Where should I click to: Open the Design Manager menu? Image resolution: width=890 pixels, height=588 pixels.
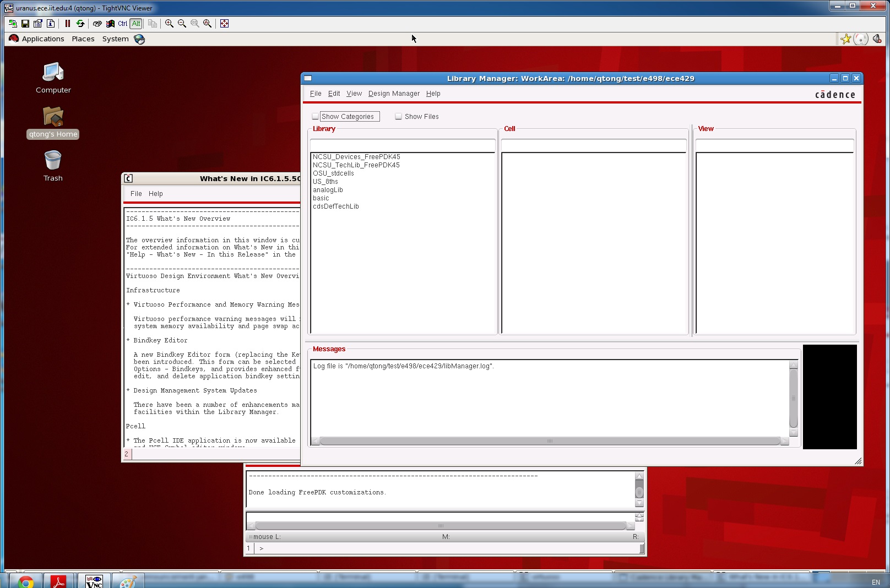(394, 94)
